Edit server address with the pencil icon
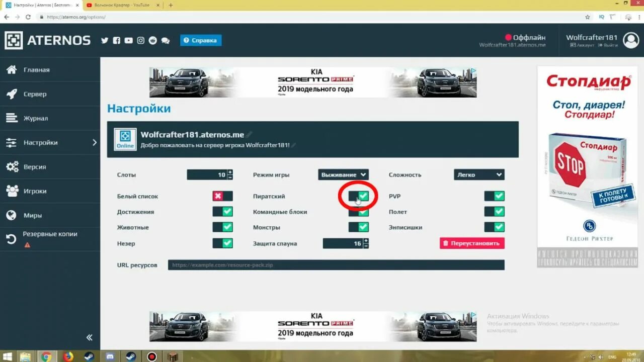 coord(249,134)
